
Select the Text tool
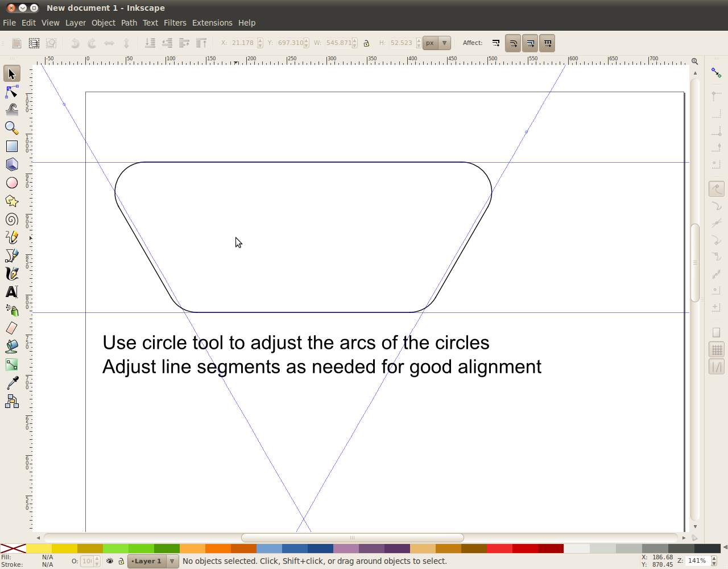(x=12, y=292)
